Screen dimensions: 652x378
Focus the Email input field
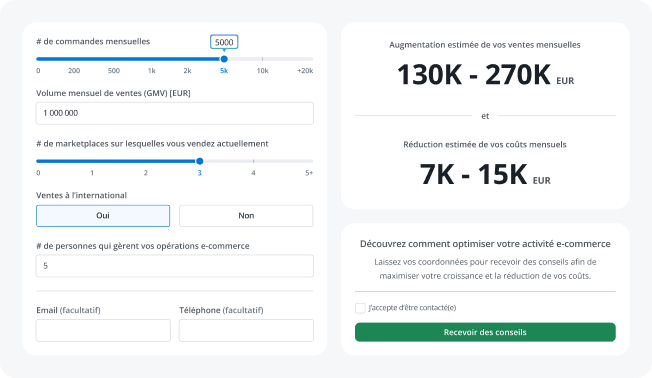click(103, 331)
